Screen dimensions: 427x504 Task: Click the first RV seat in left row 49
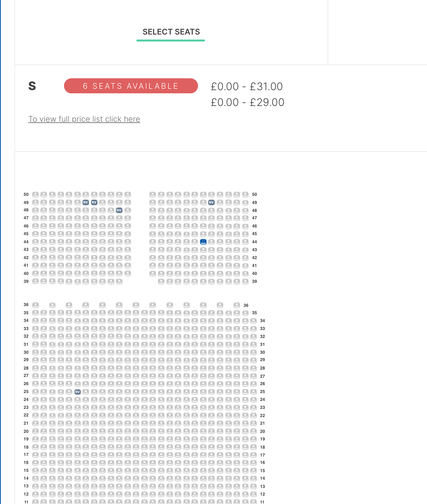coord(86,202)
